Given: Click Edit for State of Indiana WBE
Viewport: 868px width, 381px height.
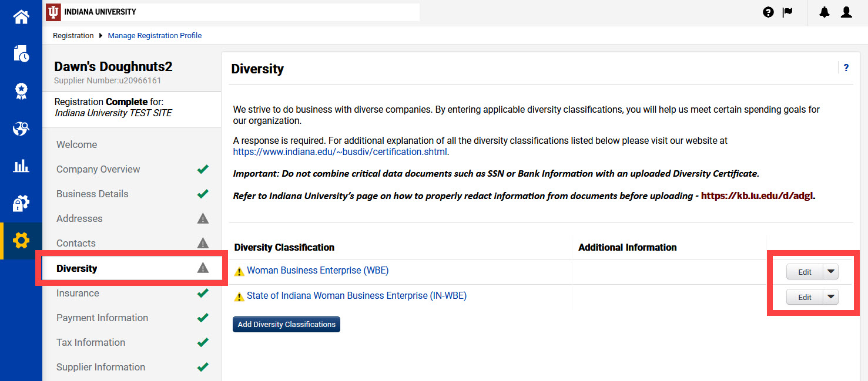Looking at the screenshot, I should [805, 297].
